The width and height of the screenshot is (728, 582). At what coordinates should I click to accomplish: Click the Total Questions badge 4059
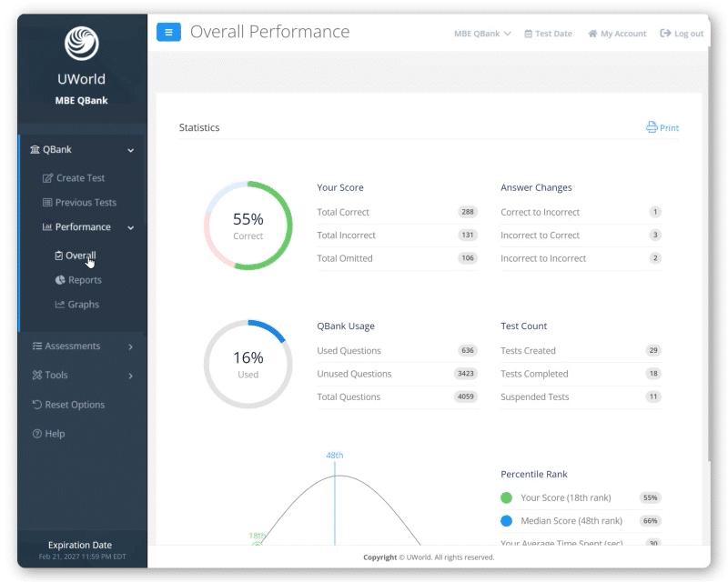(466, 396)
